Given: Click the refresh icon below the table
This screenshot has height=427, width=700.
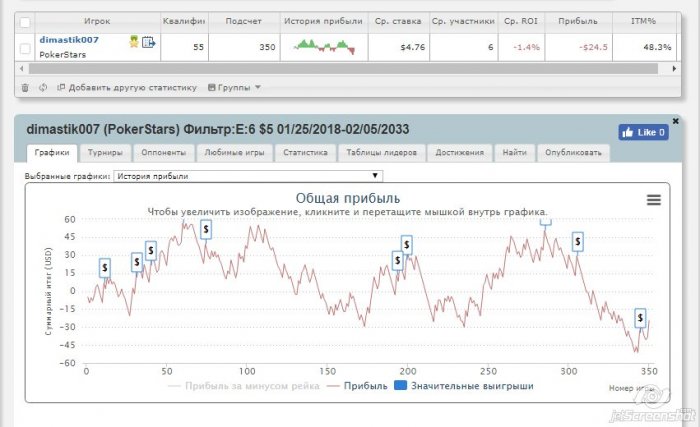Looking at the screenshot, I should tap(43, 88).
